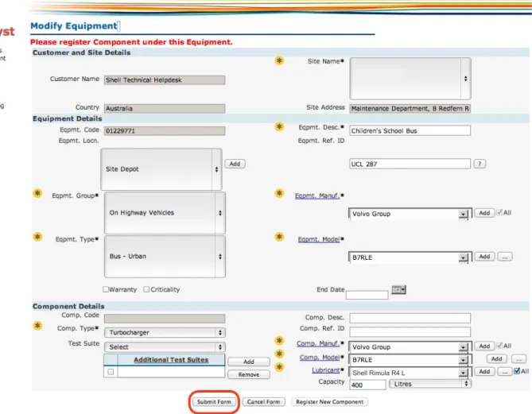The height and width of the screenshot is (414, 532).
Task: Click the ellipsis button next to Eqpmt. Model Add
Action: pos(505,257)
